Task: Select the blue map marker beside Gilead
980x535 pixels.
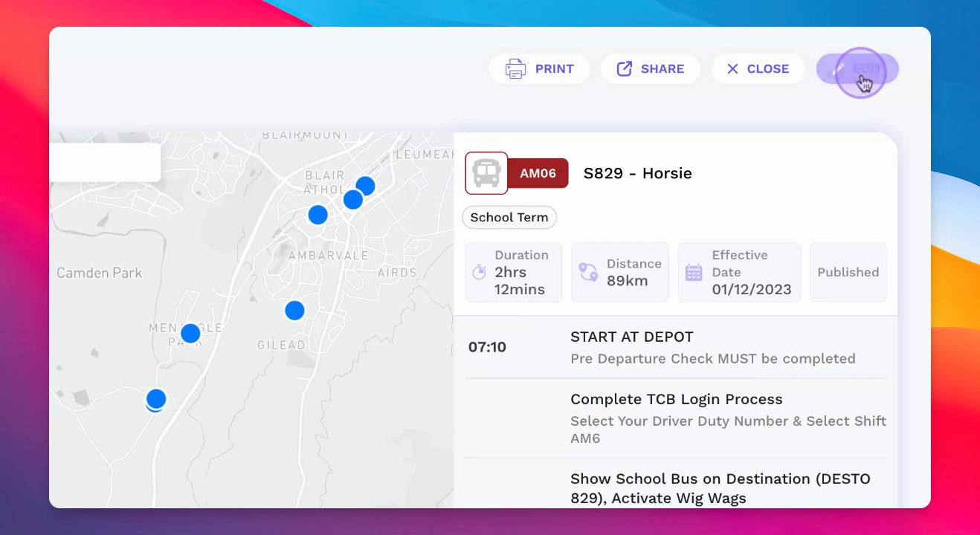Action: coord(294,311)
